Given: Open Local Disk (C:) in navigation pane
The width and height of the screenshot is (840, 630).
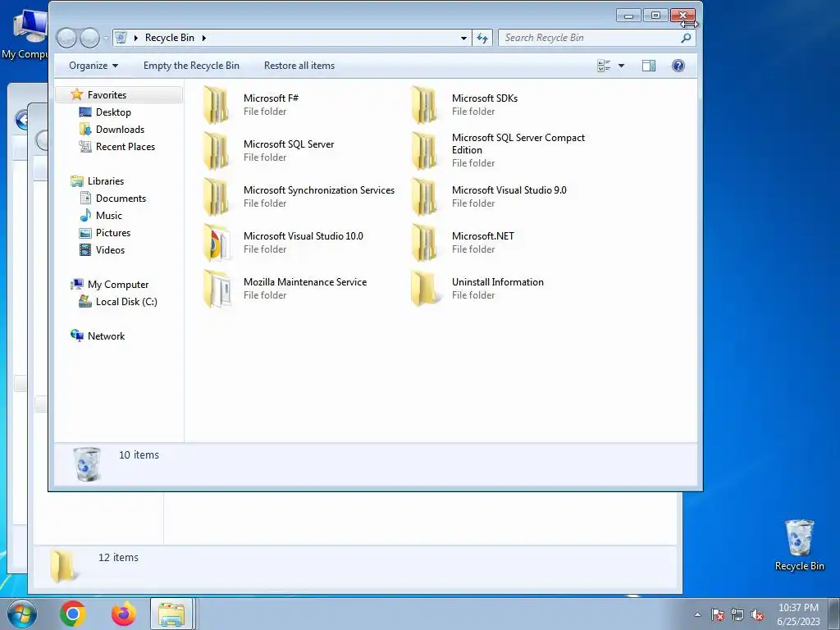Looking at the screenshot, I should [126, 302].
